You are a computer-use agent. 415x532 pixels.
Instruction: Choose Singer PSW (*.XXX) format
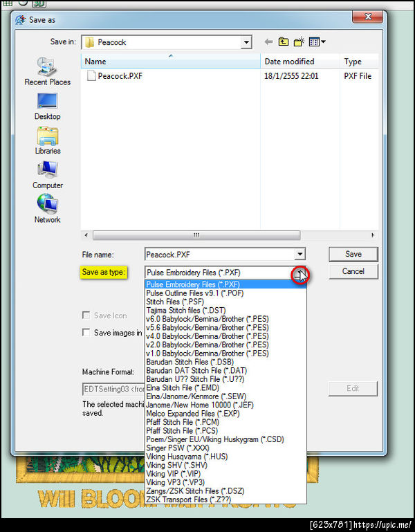[225, 448]
